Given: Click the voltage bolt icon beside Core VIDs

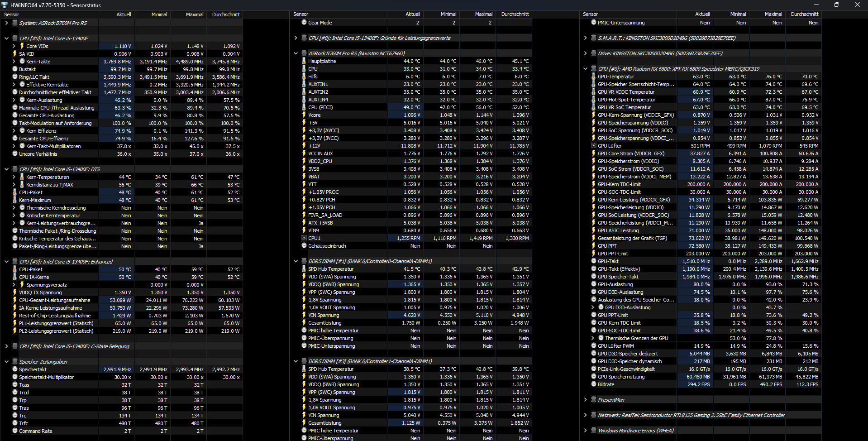Looking at the screenshot, I should coord(22,46).
